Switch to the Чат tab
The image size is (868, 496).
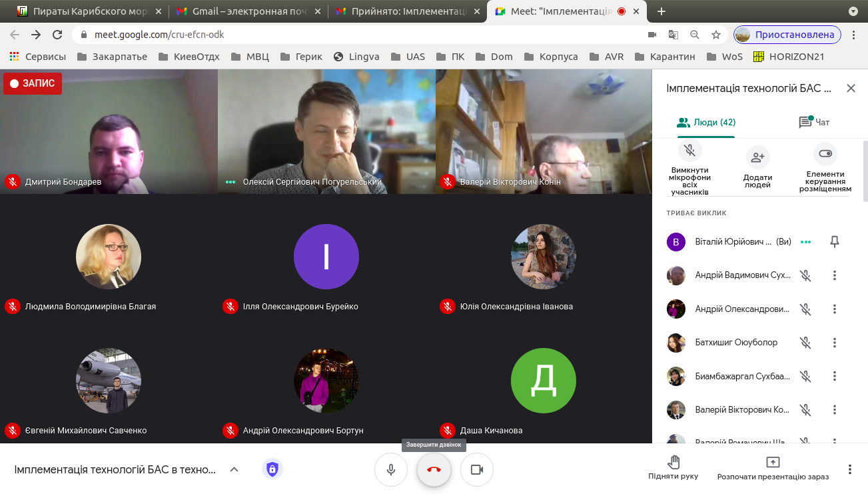click(814, 123)
